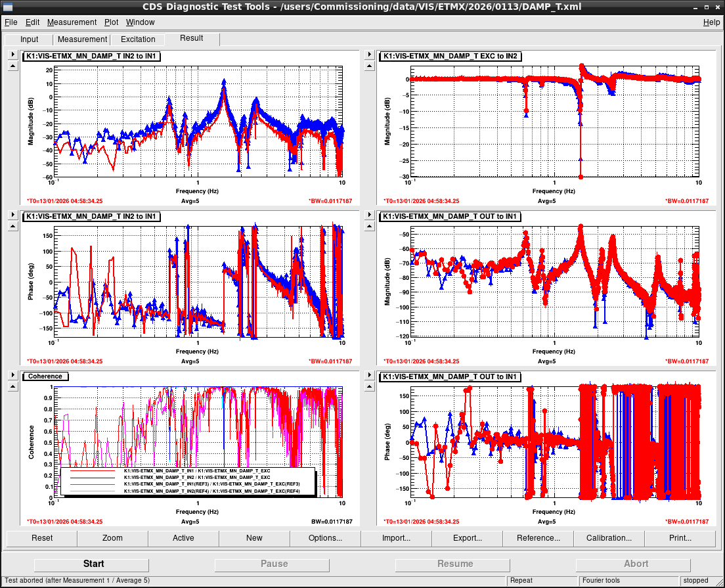Expand options arrow for OUT to IN1 magnitude plot
Image resolution: width=725 pixels, height=588 pixels.
tap(370, 215)
